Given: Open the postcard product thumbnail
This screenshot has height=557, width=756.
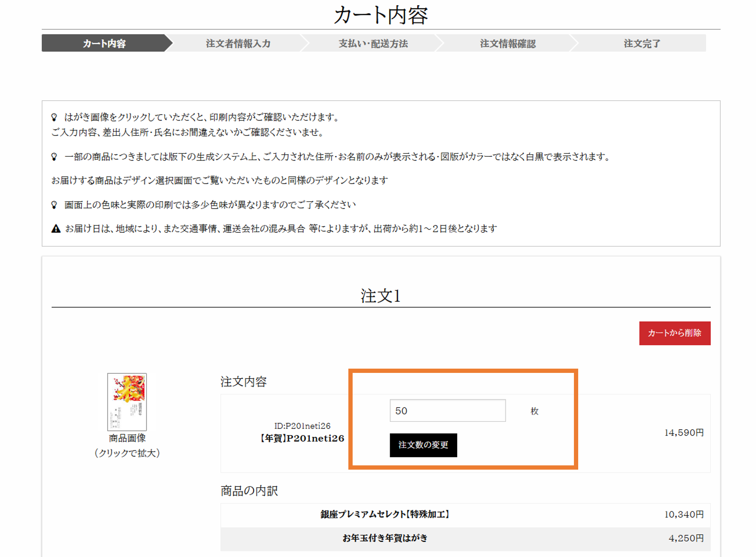Looking at the screenshot, I should (127, 402).
